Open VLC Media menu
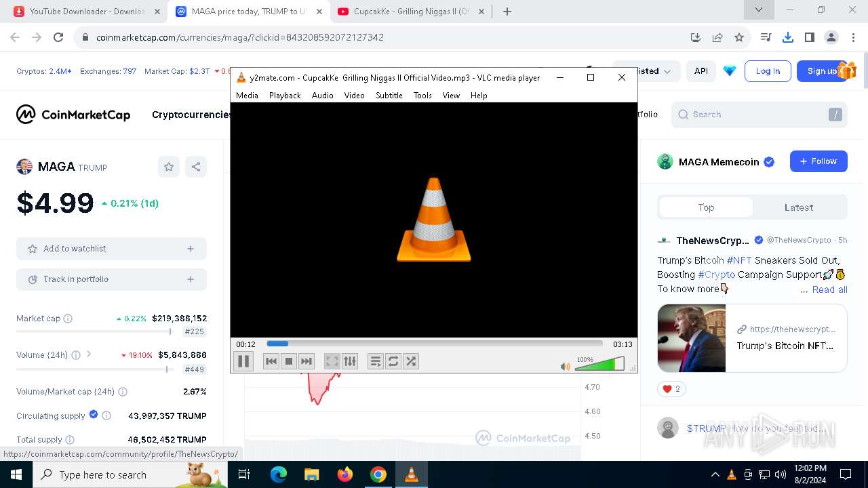 247,96
